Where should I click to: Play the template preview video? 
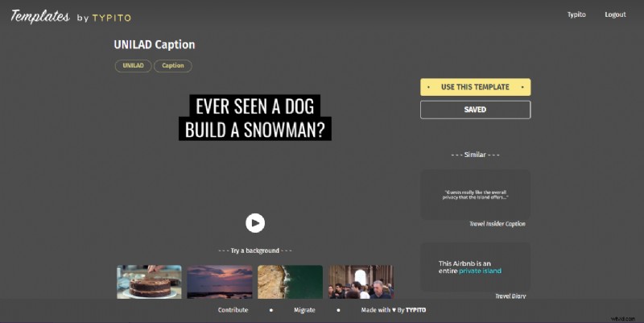point(255,223)
